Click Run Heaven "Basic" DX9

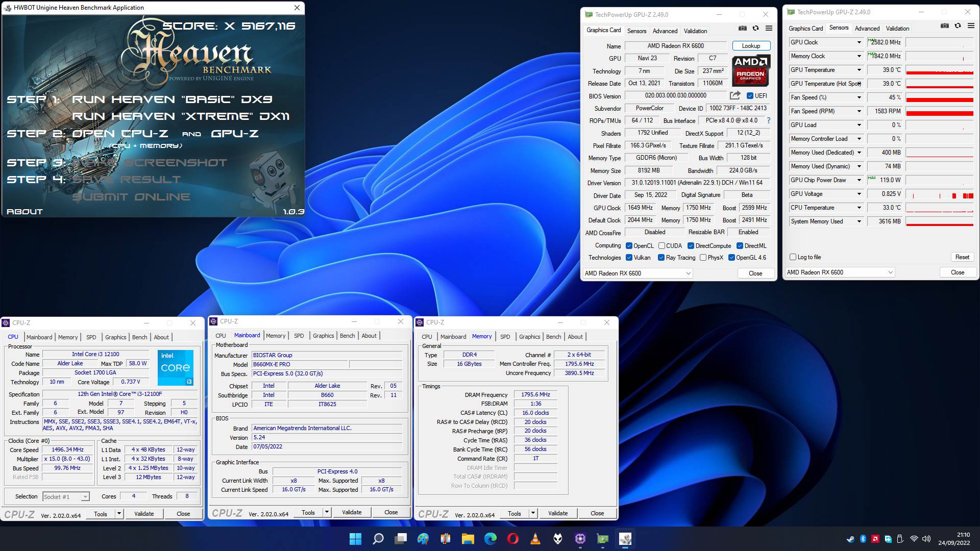[x=172, y=99]
